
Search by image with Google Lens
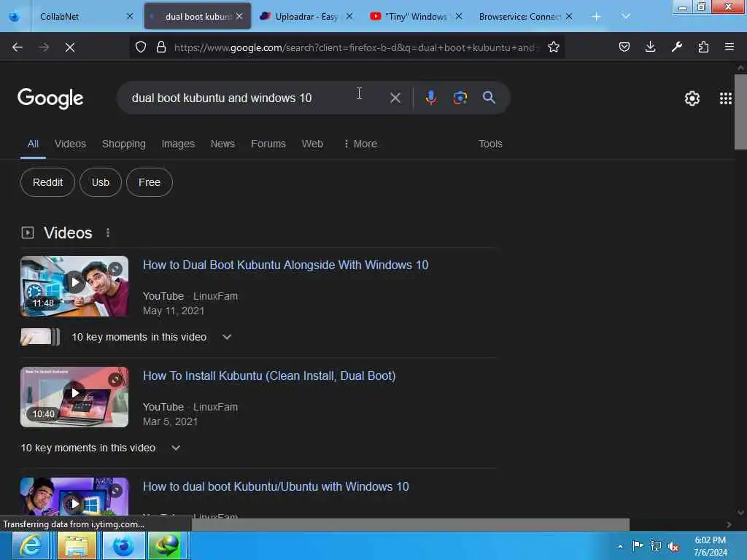tap(460, 98)
